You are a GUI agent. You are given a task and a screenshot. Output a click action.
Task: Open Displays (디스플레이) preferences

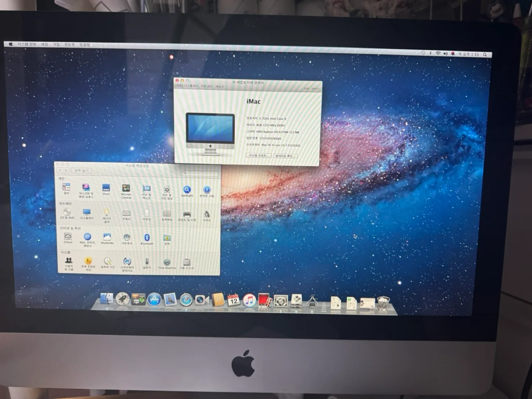pos(87,214)
